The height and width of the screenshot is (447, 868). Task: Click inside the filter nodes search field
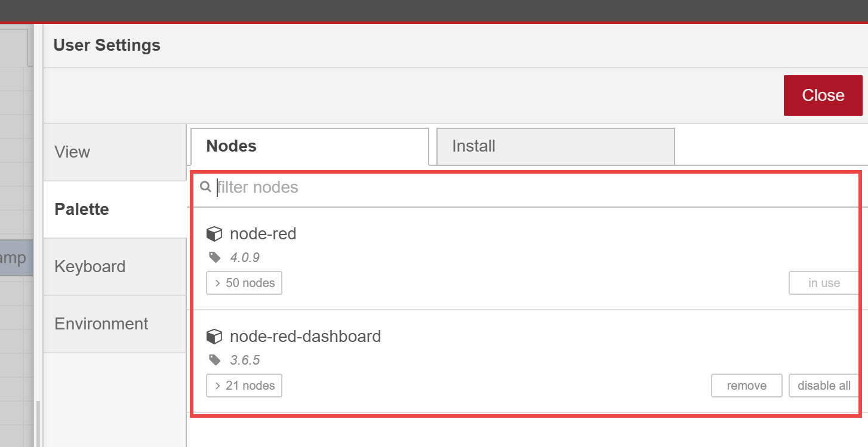[418, 187]
